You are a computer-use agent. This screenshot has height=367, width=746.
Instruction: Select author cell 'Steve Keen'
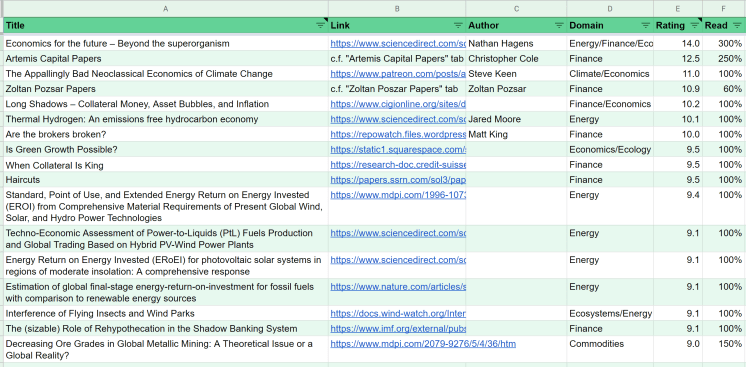[x=516, y=74]
